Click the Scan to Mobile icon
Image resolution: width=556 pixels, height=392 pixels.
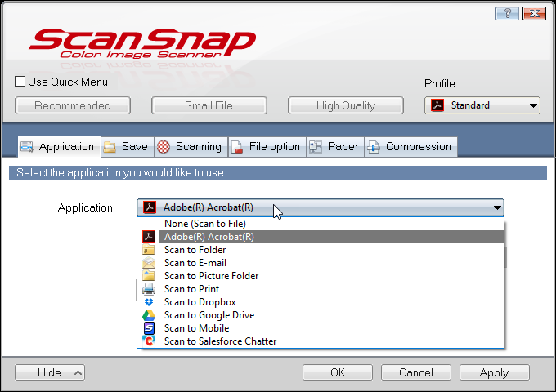pos(149,328)
